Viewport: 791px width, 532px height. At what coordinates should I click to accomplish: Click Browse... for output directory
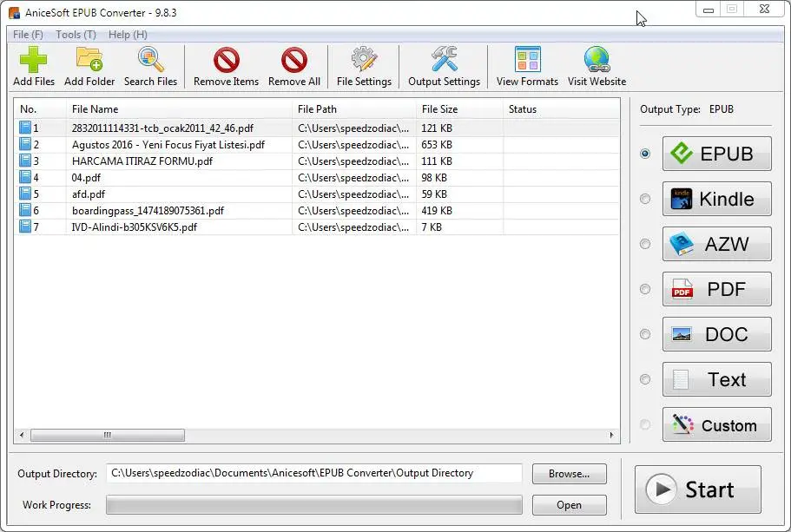tap(569, 474)
